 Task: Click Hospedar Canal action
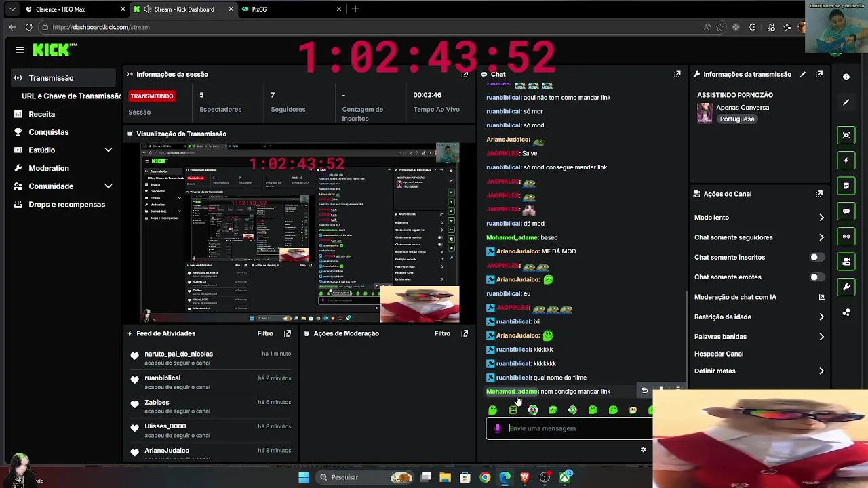click(x=719, y=354)
